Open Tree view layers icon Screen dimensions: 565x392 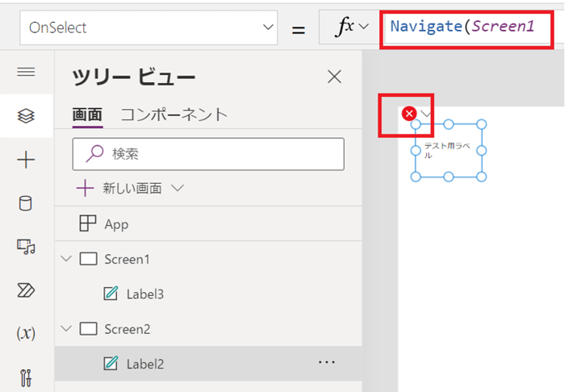(26, 116)
